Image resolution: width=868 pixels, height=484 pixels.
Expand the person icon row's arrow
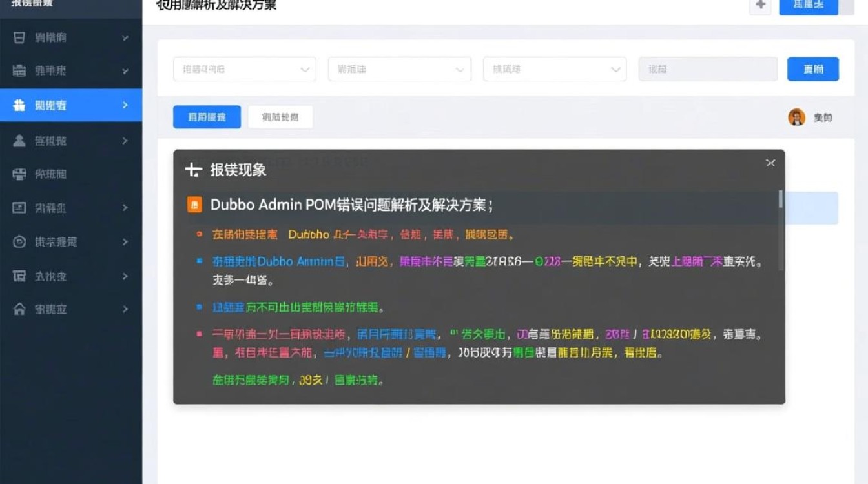click(125, 141)
